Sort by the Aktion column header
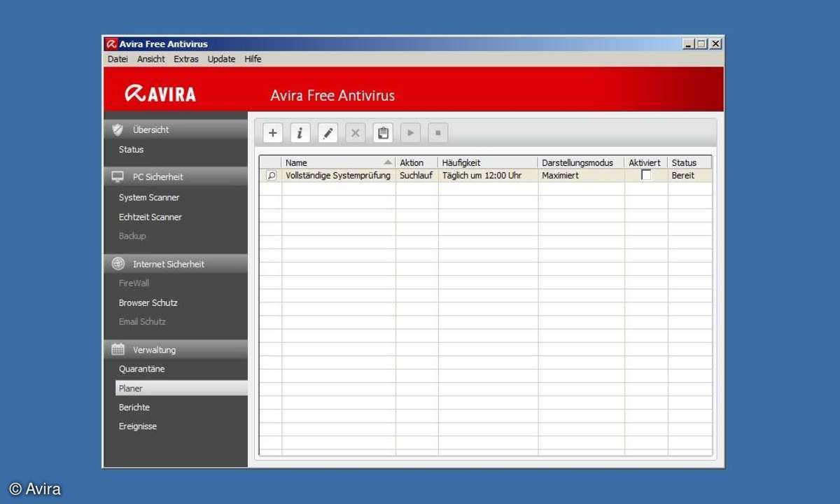This screenshot has height=504, width=840. (416, 162)
